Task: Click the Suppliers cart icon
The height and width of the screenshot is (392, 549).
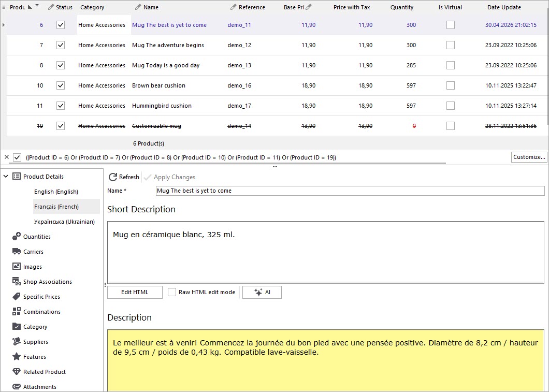Action: click(x=17, y=341)
